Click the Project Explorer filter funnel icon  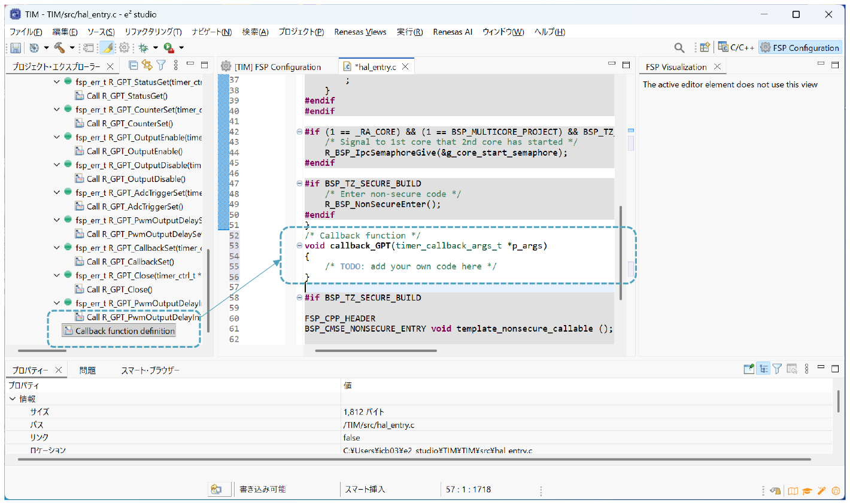(161, 65)
